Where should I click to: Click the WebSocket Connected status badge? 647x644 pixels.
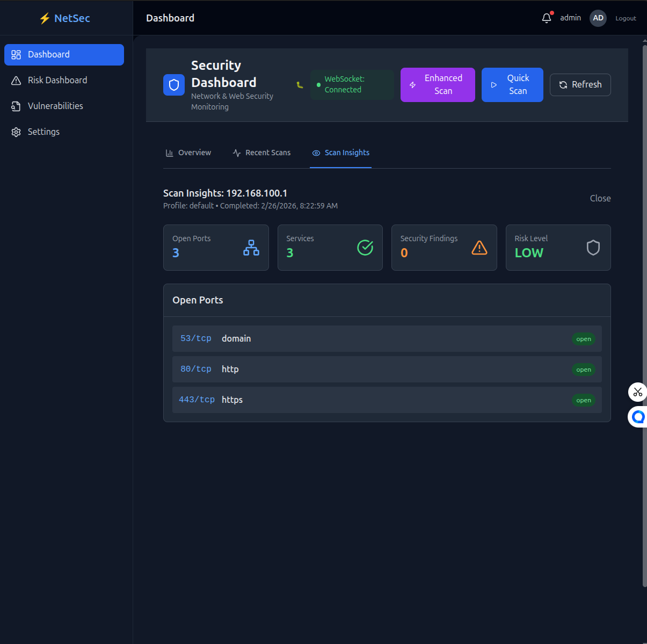pyautogui.click(x=352, y=85)
